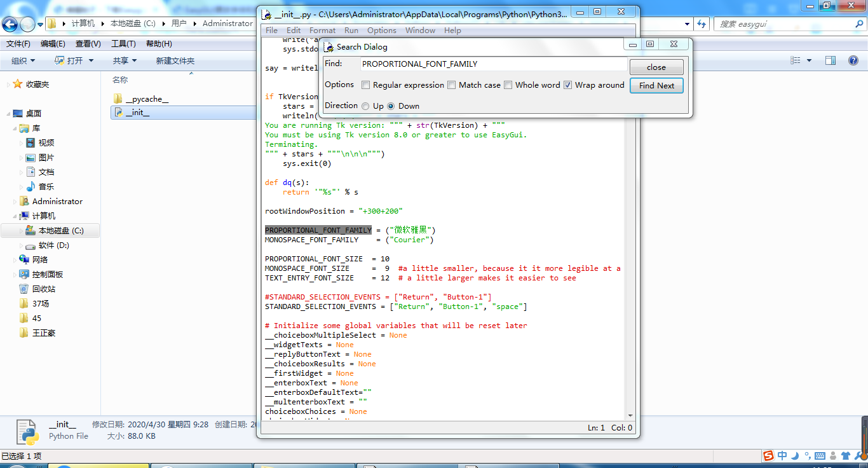Expand the Administrator tree node
868x468 pixels.
click(x=15, y=202)
